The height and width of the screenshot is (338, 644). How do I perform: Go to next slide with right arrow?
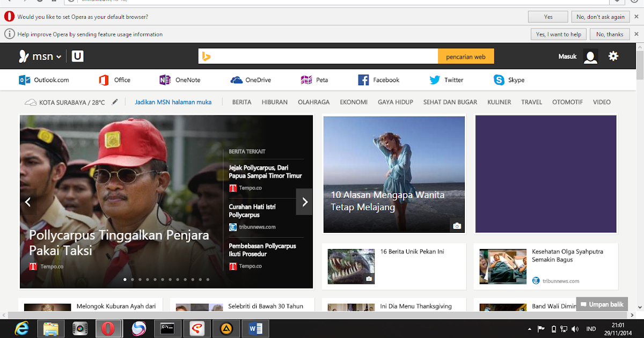(304, 202)
